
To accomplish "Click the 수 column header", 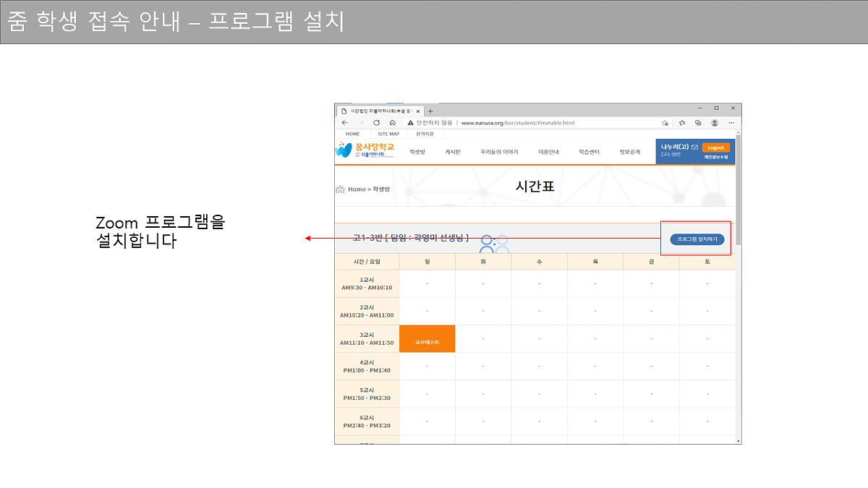I will click(539, 262).
